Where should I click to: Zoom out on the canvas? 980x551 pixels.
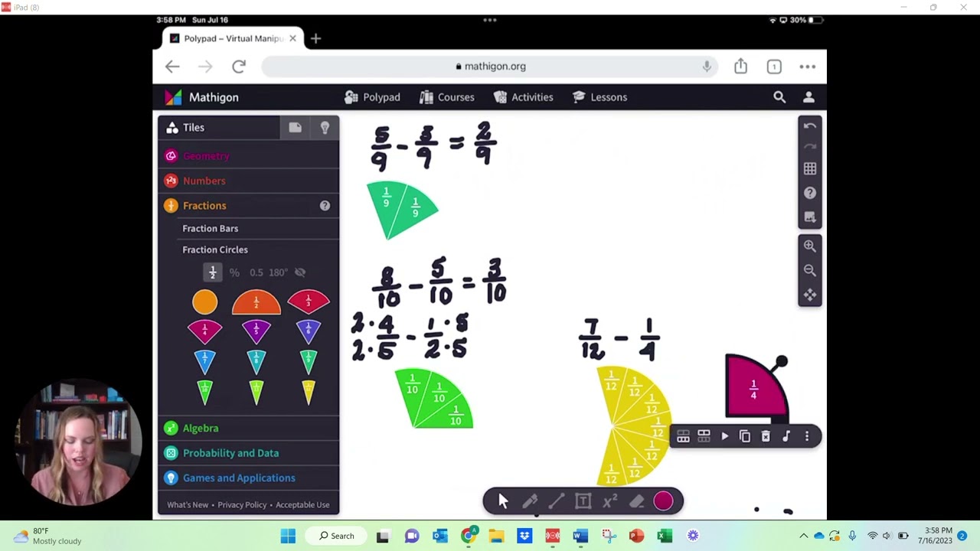click(810, 270)
